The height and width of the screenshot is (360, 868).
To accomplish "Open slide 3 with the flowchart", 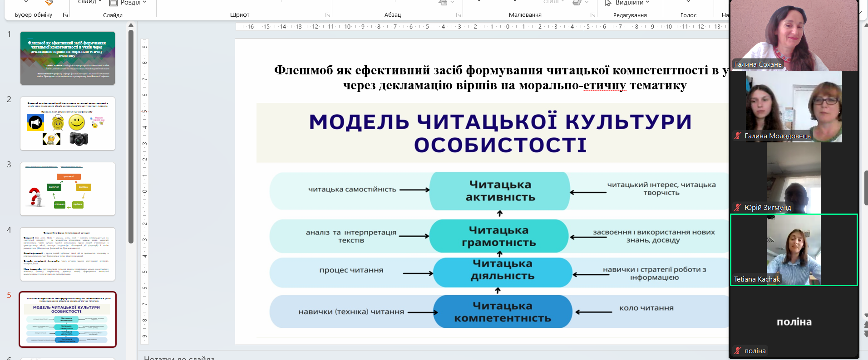I will click(x=68, y=189).
